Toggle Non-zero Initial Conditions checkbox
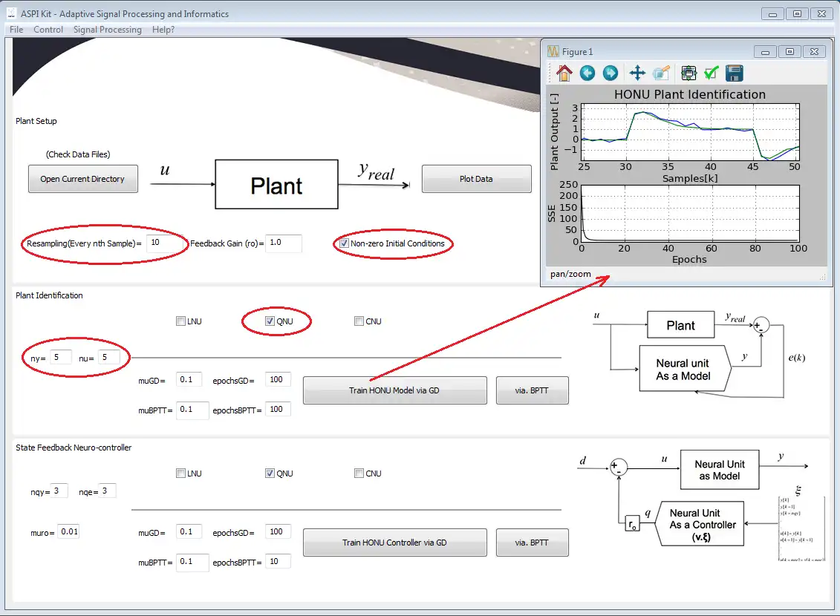The height and width of the screenshot is (616, 840). click(344, 243)
